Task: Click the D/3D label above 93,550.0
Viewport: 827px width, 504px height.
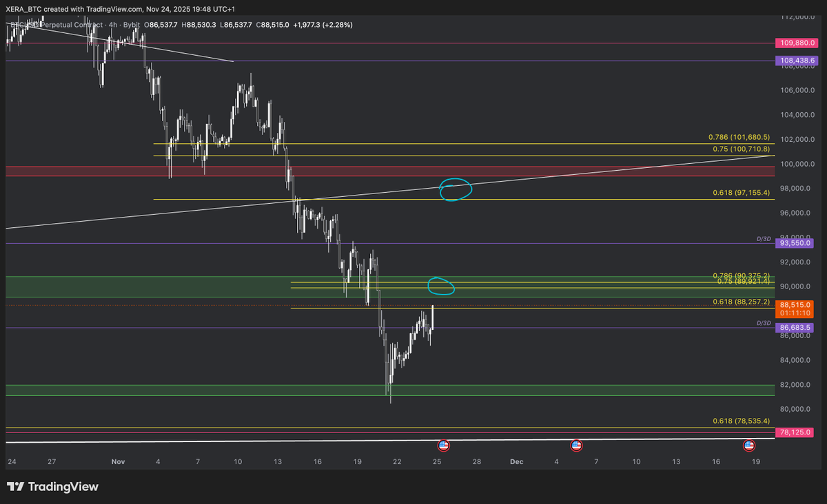Action: pyautogui.click(x=764, y=238)
